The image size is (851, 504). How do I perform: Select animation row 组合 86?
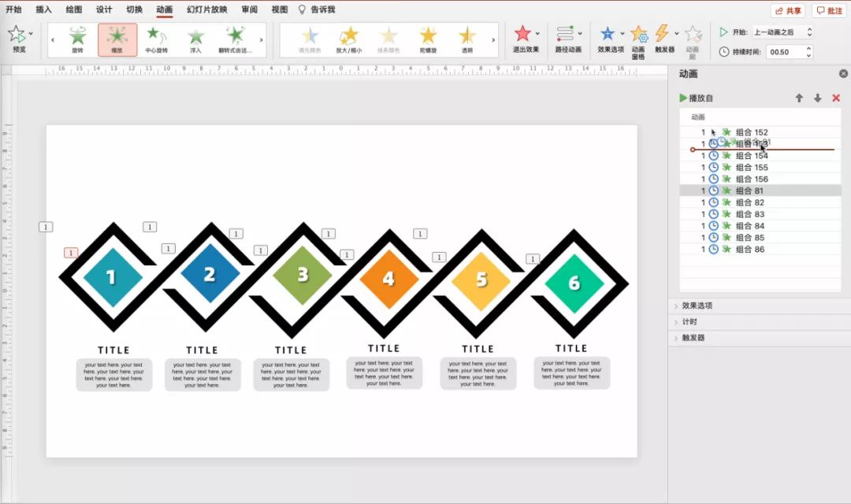pyautogui.click(x=760, y=249)
